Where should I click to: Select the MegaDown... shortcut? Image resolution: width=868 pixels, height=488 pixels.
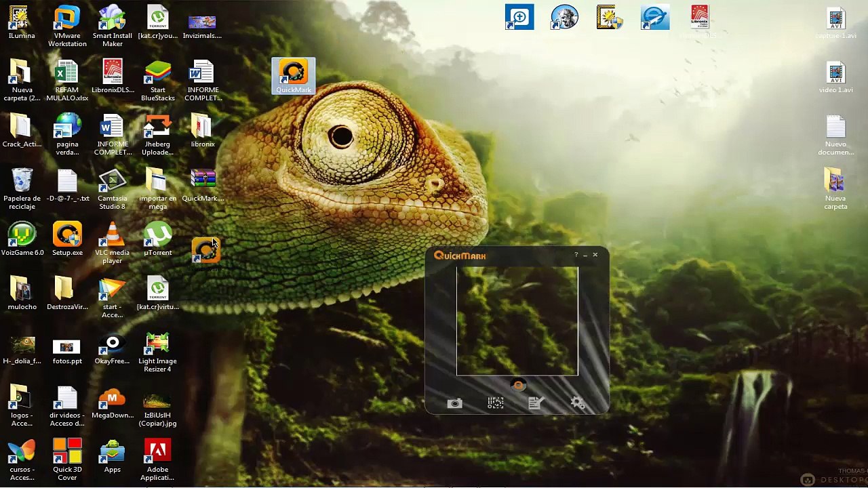pyautogui.click(x=113, y=401)
